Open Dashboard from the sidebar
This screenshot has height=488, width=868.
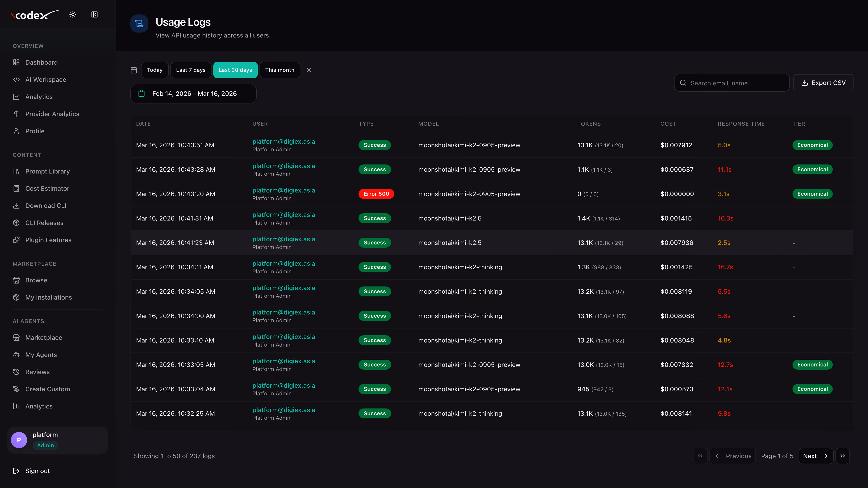(41, 62)
